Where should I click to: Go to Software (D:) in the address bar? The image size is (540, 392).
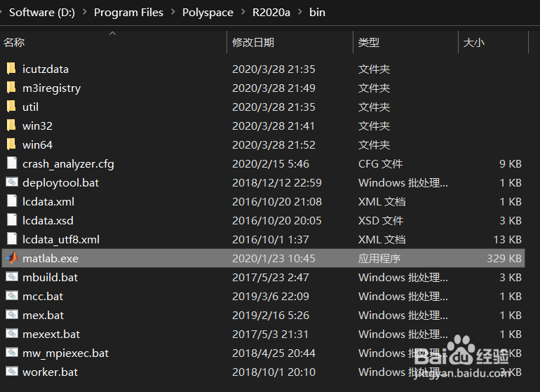(x=42, y=13)
